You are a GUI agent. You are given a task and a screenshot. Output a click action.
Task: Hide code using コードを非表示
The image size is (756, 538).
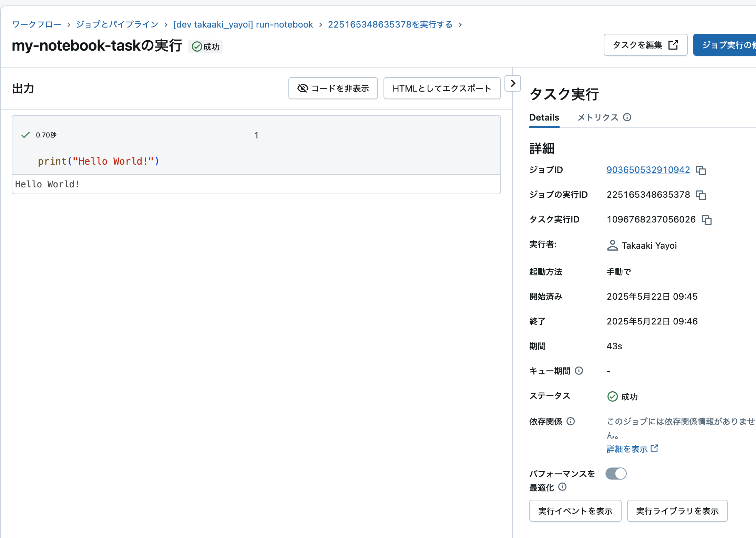pos(333,88)
